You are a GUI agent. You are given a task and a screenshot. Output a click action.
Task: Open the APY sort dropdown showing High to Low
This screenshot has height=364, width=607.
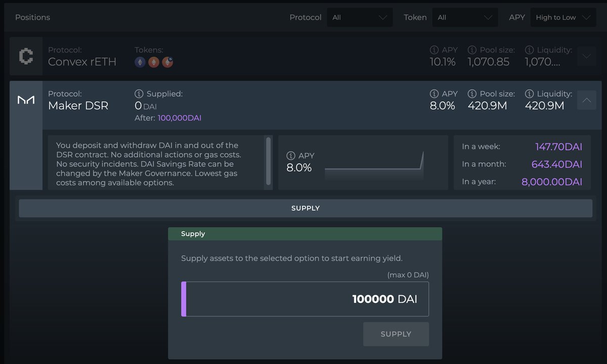coord(563,17)
